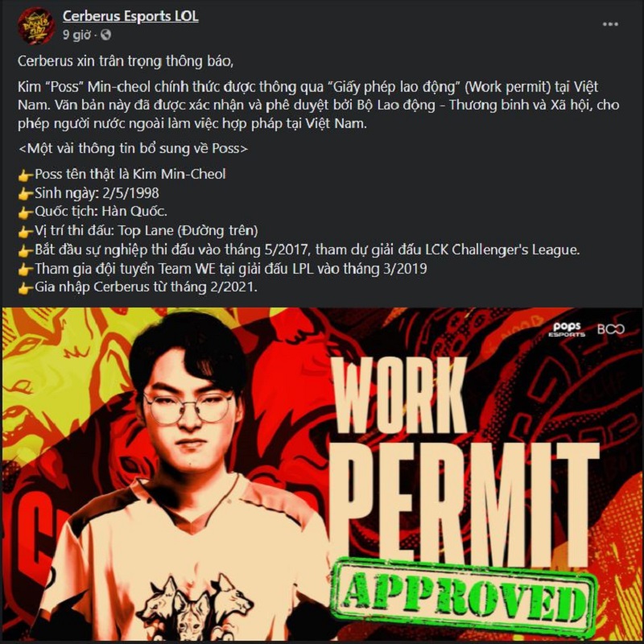Click the globe public-privacy icon
This screenshot has width=644, height=644.
tap(105, 35)
